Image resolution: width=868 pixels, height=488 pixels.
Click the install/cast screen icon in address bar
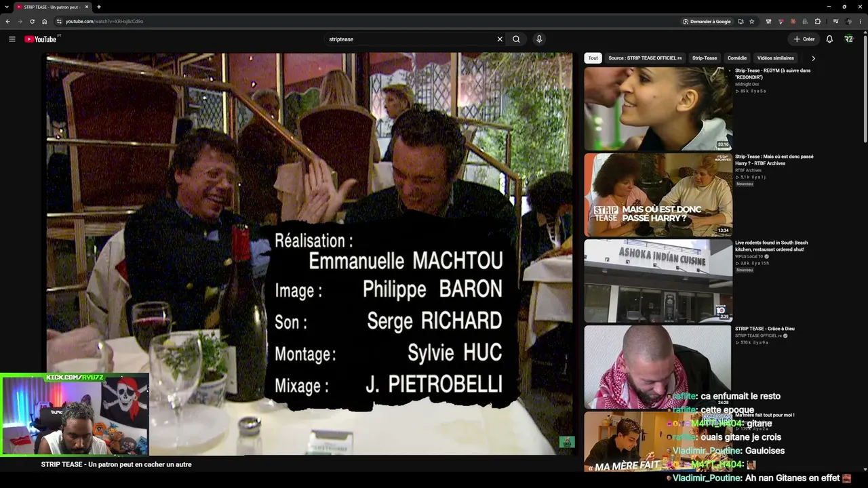click(741, 21)
